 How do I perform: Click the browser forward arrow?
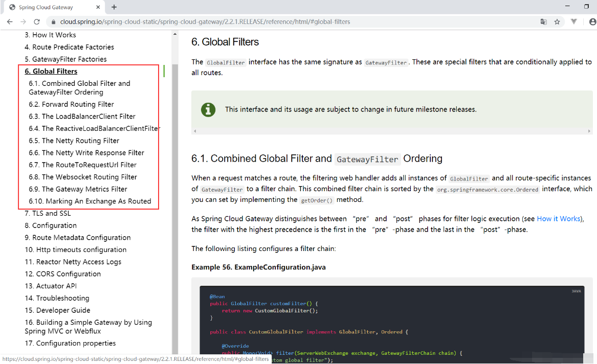(23, 22)
